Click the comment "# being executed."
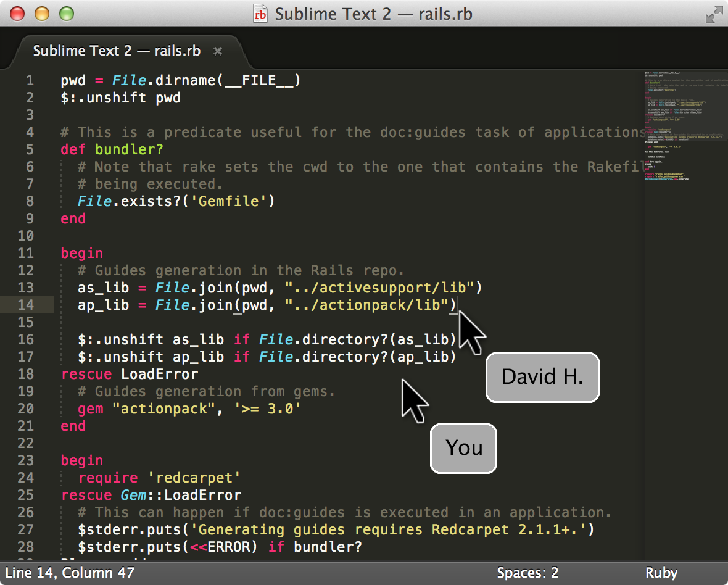The height and width of the screenshot is (585, 728). [150, 185]
